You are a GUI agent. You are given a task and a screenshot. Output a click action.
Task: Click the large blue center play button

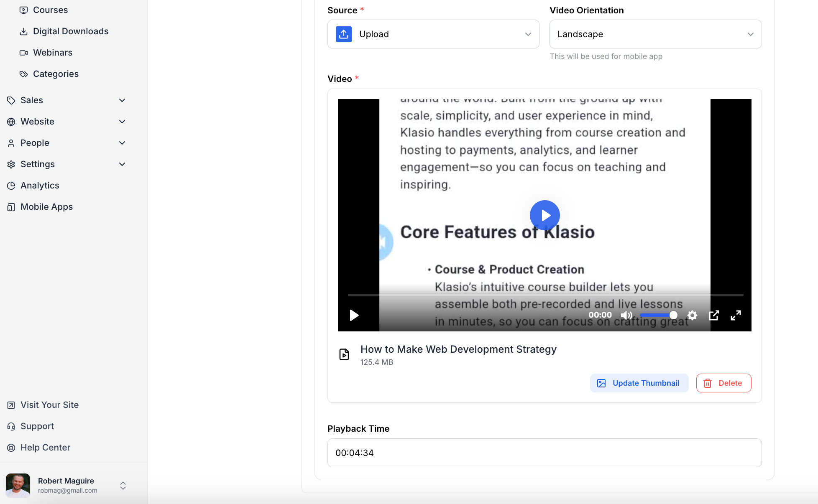[544, 215]
